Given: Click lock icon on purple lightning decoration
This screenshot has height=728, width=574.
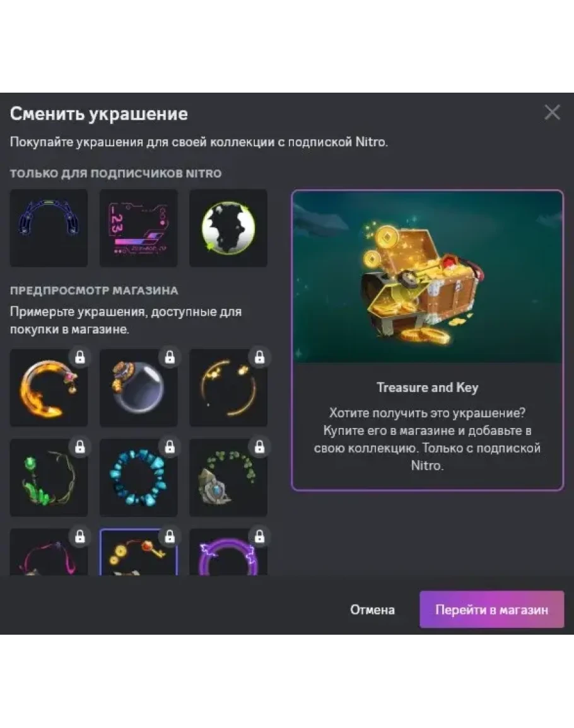Looking at the screenshot, I should 259,536.
